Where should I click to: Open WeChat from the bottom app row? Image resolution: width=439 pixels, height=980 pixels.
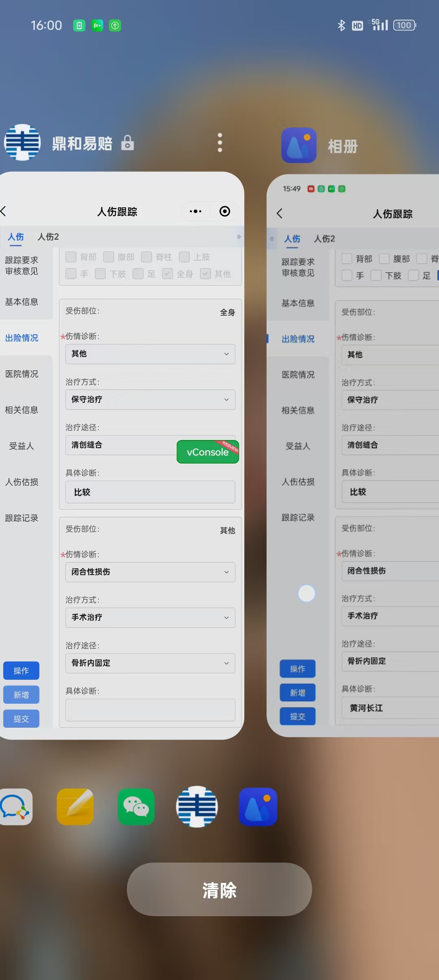coord(136,807)
